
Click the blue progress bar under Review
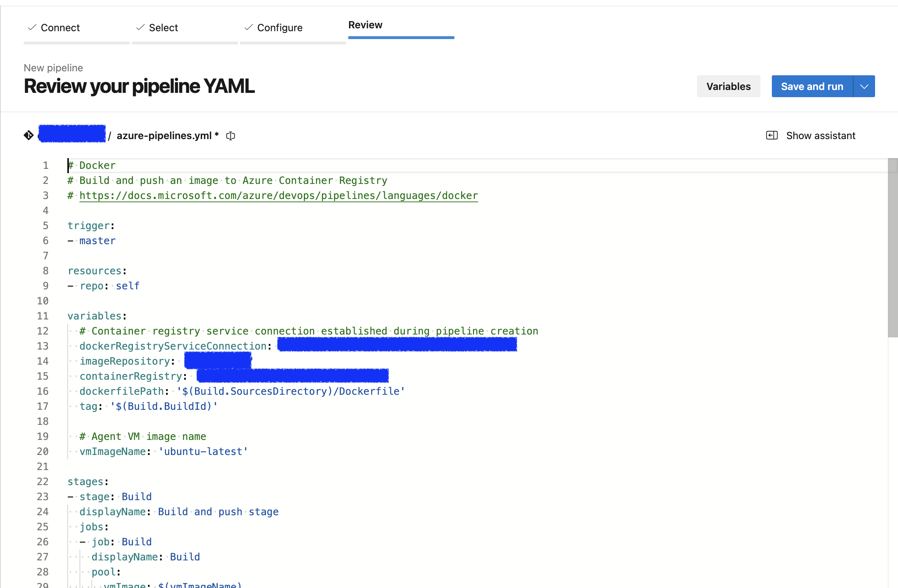[x=401, y=37]
